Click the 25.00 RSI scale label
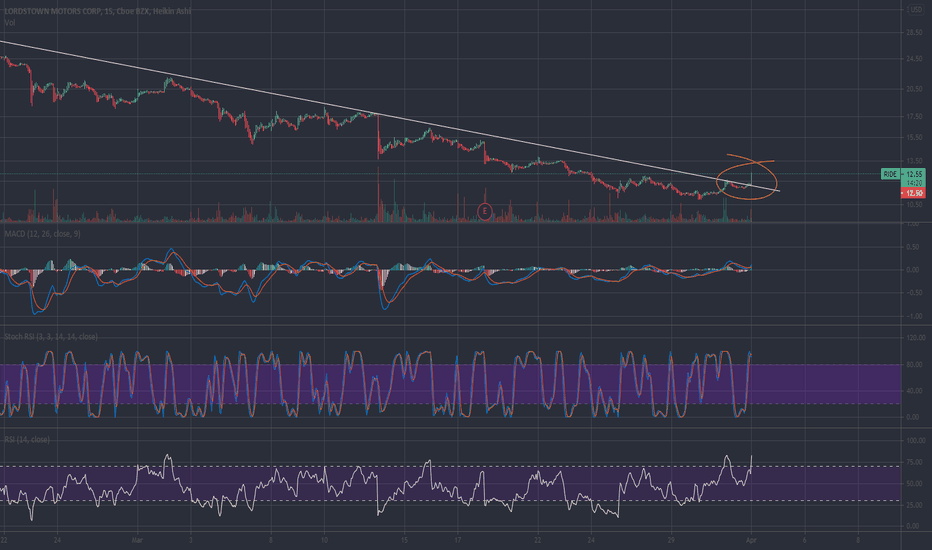 tap(914, 505)
